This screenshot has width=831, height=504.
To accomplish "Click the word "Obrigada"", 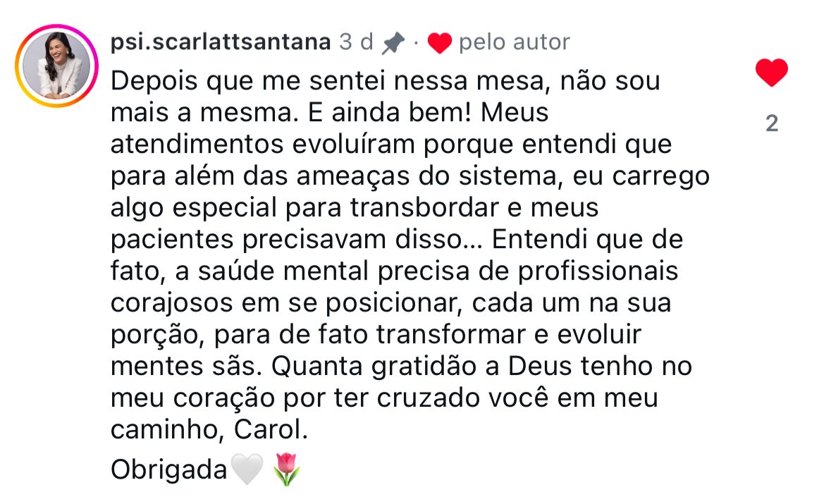I will (169, 470).
